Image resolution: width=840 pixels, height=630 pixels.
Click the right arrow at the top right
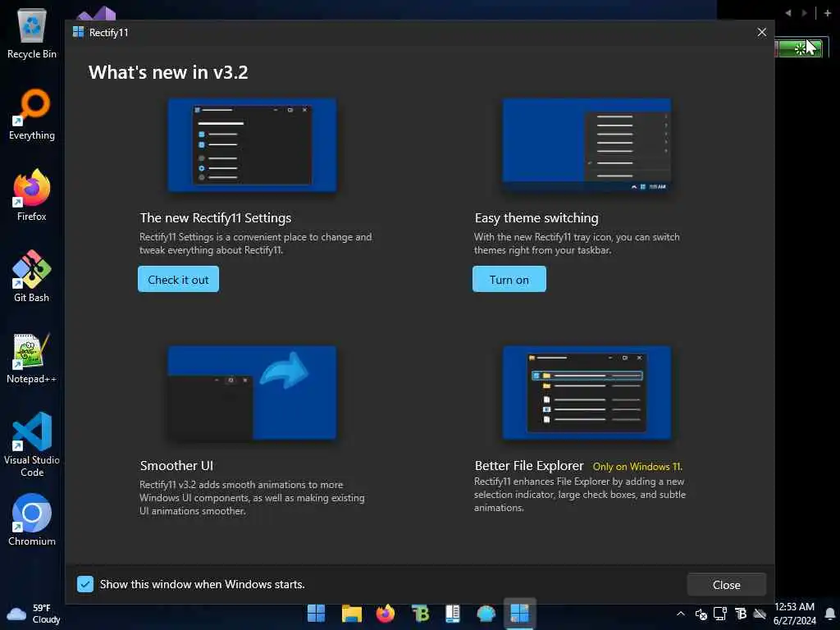tap(804, 13)
